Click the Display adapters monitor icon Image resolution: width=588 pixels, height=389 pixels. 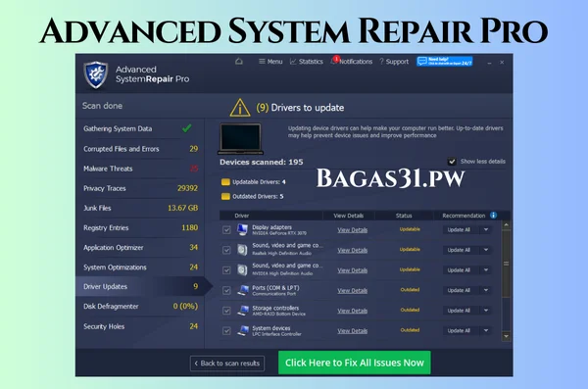[x=243, y=229]
